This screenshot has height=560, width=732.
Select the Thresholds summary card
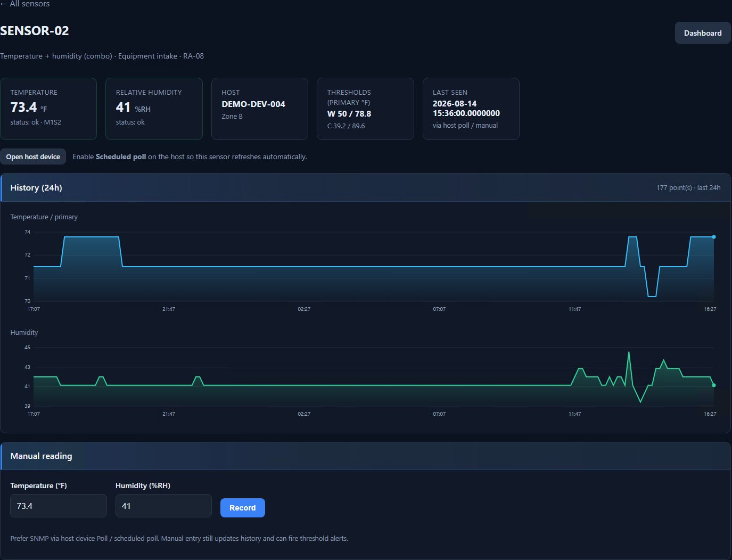(x=365, y=109)
